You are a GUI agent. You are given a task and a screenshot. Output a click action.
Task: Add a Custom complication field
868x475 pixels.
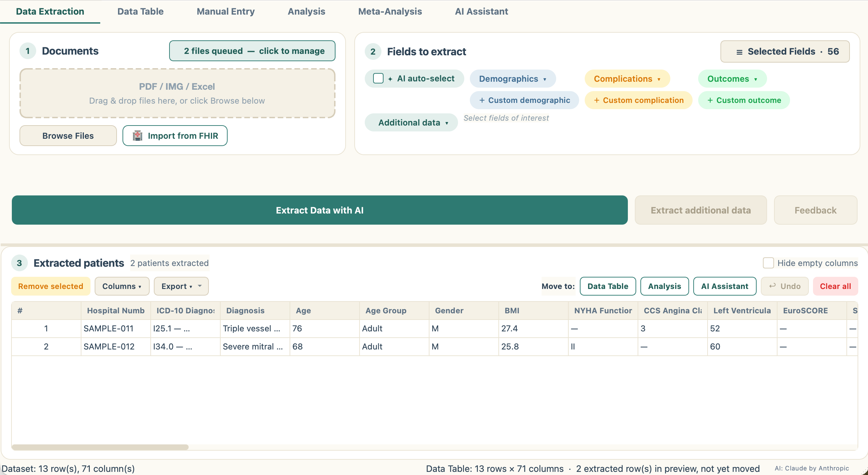tap(638, 100)
